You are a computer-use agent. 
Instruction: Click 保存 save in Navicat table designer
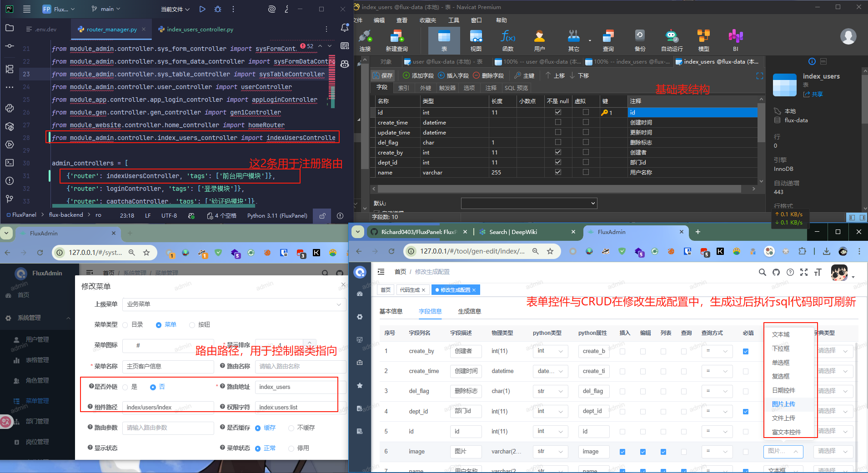click(x=382, y=75)
